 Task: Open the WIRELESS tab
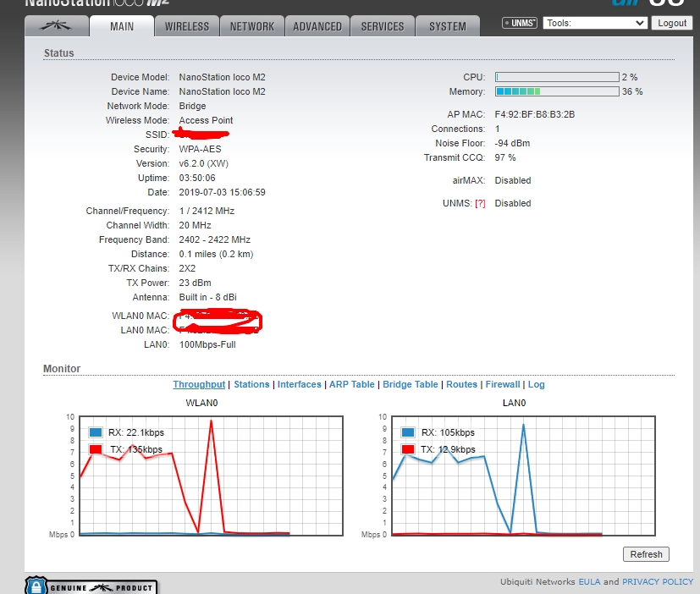coord(187,26)
